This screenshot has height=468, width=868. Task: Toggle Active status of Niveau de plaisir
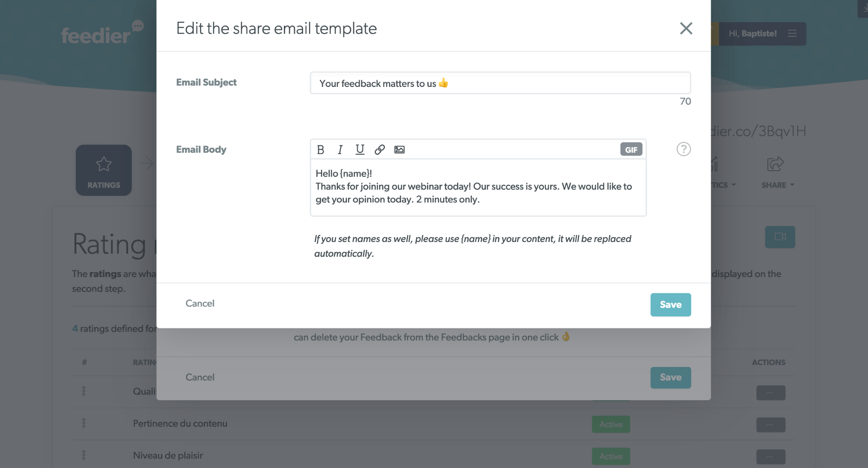tap(611, 457)
